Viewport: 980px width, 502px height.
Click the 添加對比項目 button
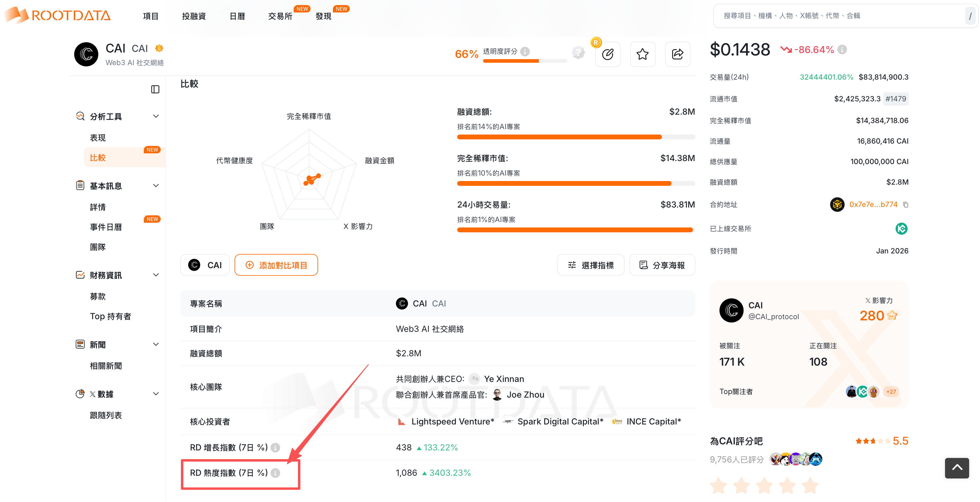click(x=276, y=265)
